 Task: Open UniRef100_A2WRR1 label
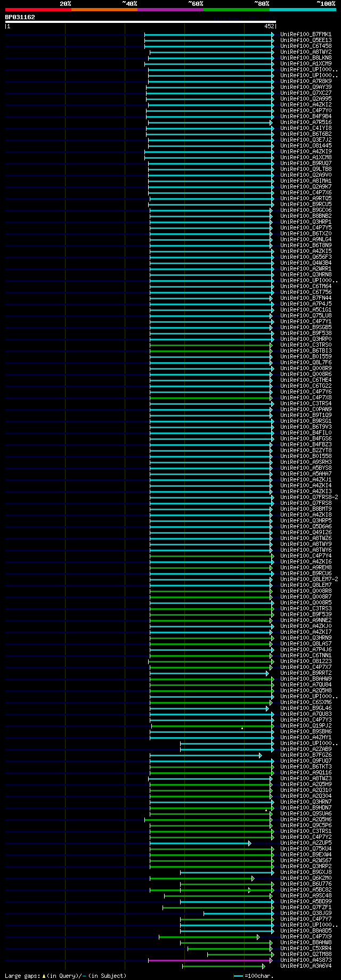click(x=306, y=268)
